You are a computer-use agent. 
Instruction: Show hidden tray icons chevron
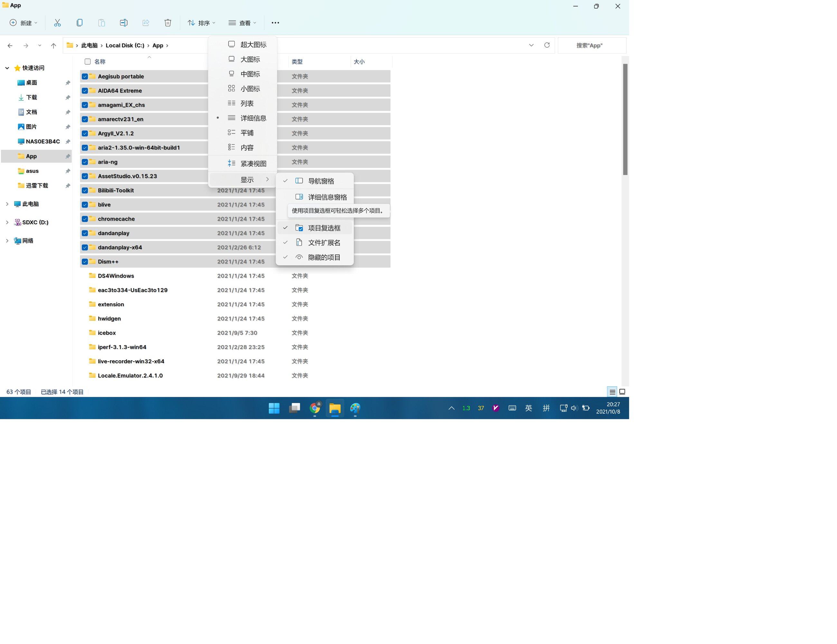pos(451,408)
